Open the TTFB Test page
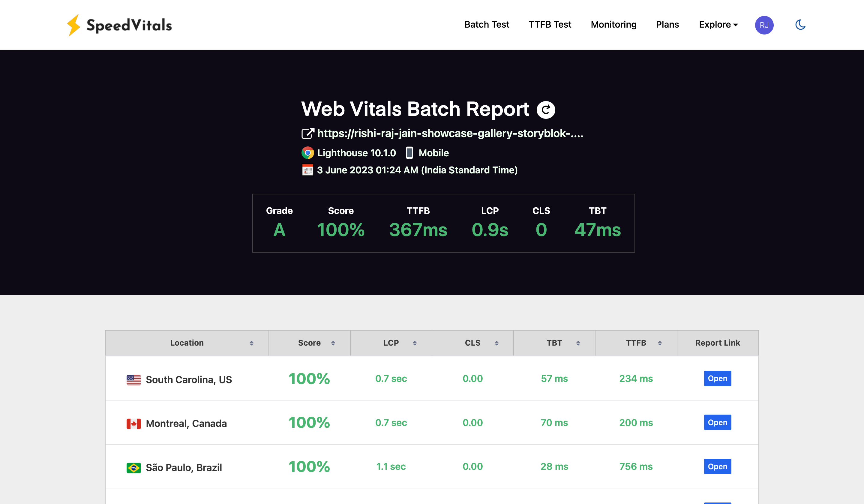The height and width of the screenshot is (504, 864). pos(550,25)
